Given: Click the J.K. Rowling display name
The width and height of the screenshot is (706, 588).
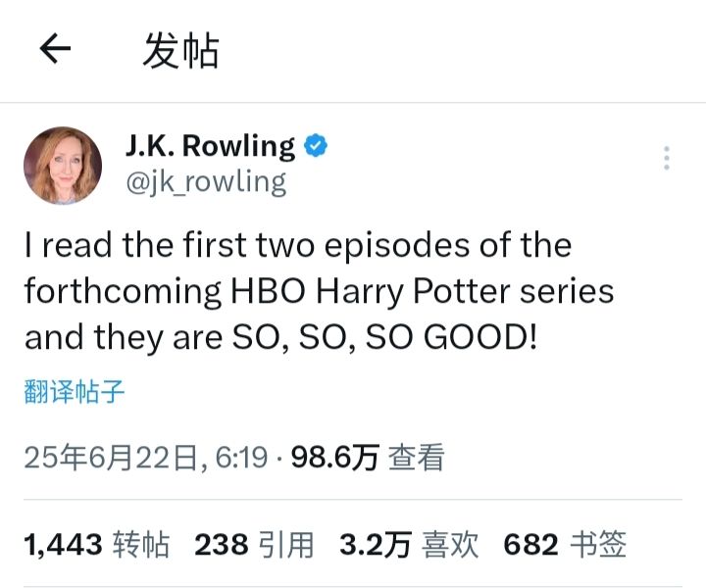Looking at the screenshot, I should 210,146.
